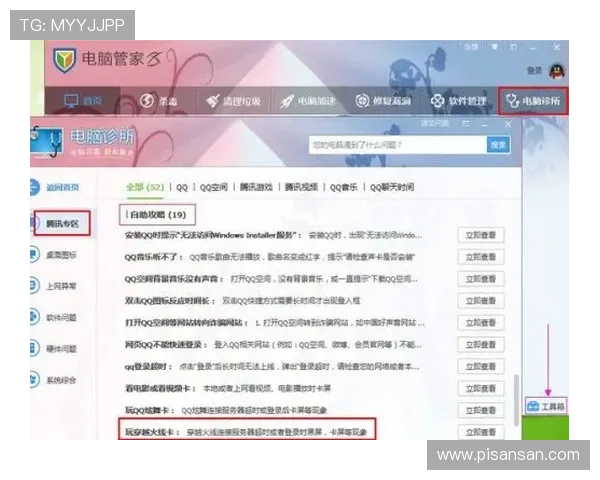Switch to the 腾讯视频 filter tab

point(301,187)
